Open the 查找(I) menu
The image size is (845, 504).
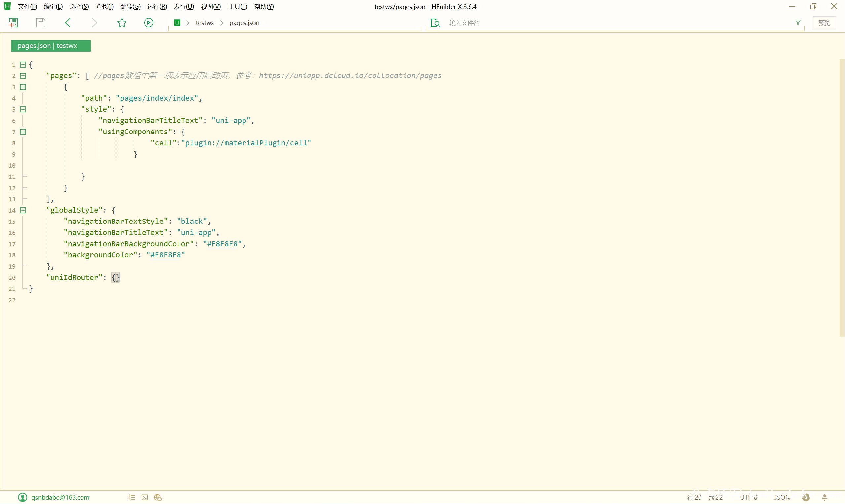pos(105,7)
